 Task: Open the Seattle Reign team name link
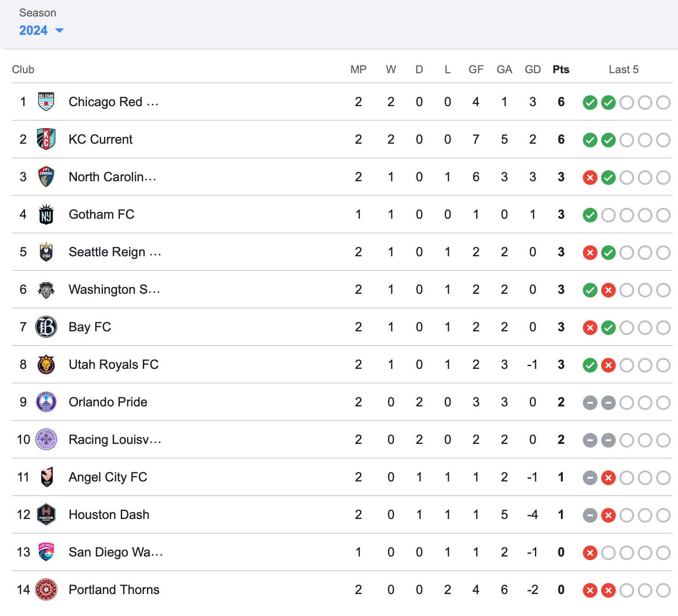coord(114,252)
